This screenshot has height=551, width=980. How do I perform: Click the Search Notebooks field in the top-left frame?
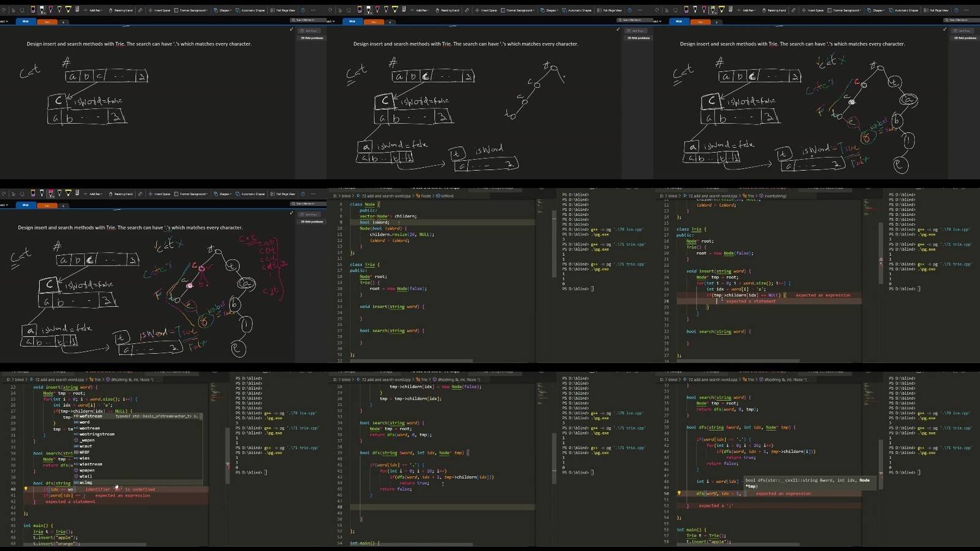point(306,20)
